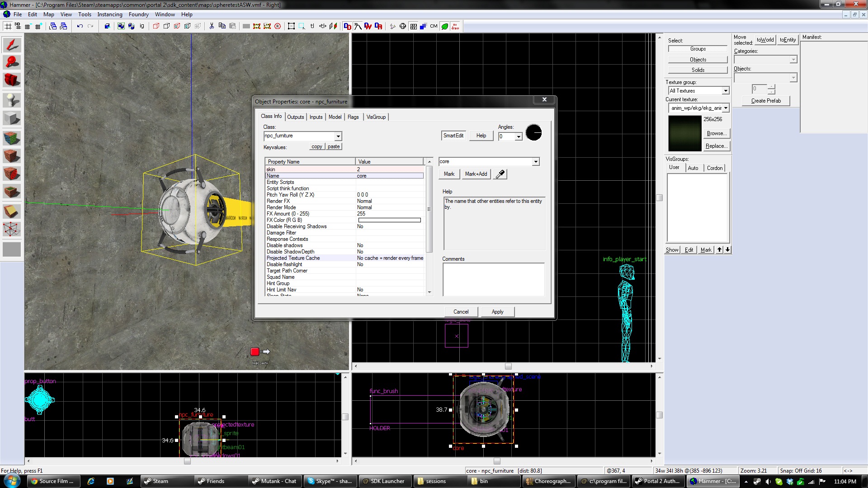Open the Class npc_furniture dropdown
The width and height of the screenshot is (868, 488).
click(338, 136)
